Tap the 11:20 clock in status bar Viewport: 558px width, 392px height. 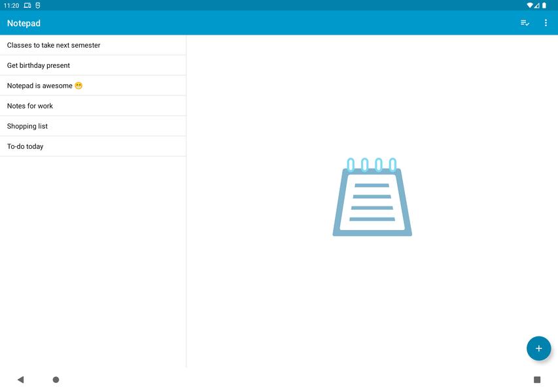click(x=11, y=6)
